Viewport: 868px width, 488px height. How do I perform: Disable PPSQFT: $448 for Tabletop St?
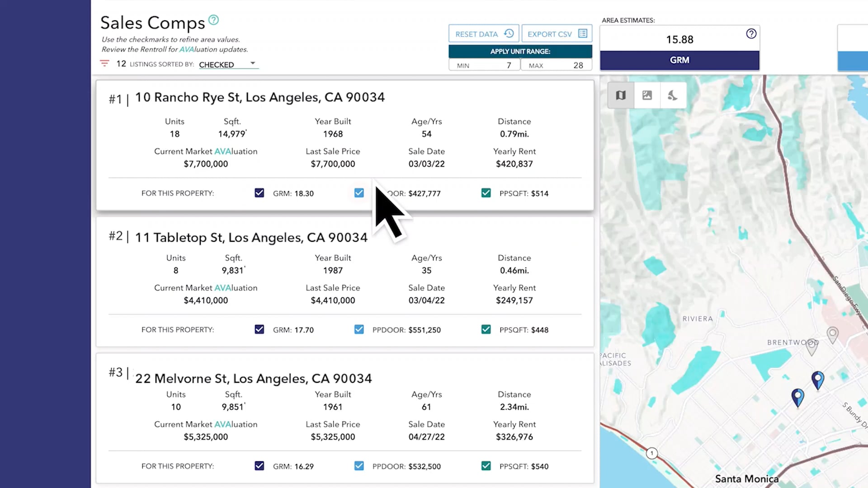click(x=486, y=329)
